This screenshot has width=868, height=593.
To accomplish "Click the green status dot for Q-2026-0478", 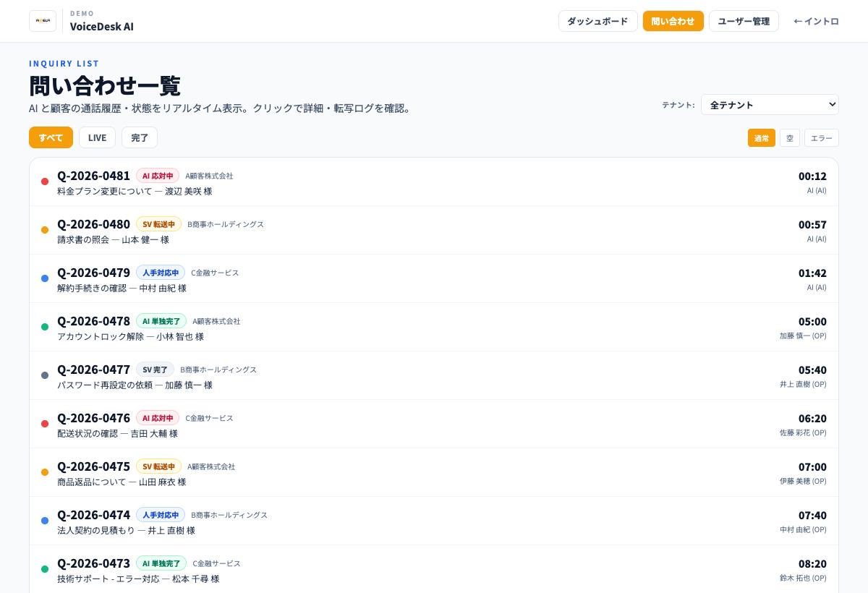I will coord(45,327).
